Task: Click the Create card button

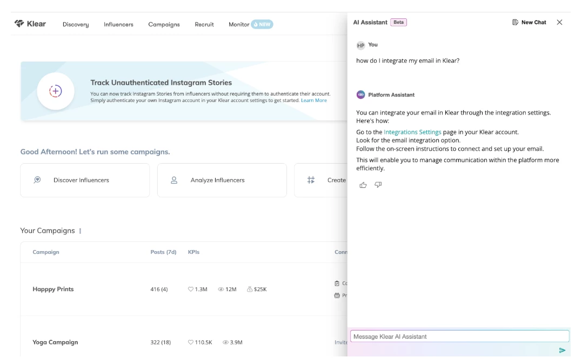Action: (x=320, y=180)
